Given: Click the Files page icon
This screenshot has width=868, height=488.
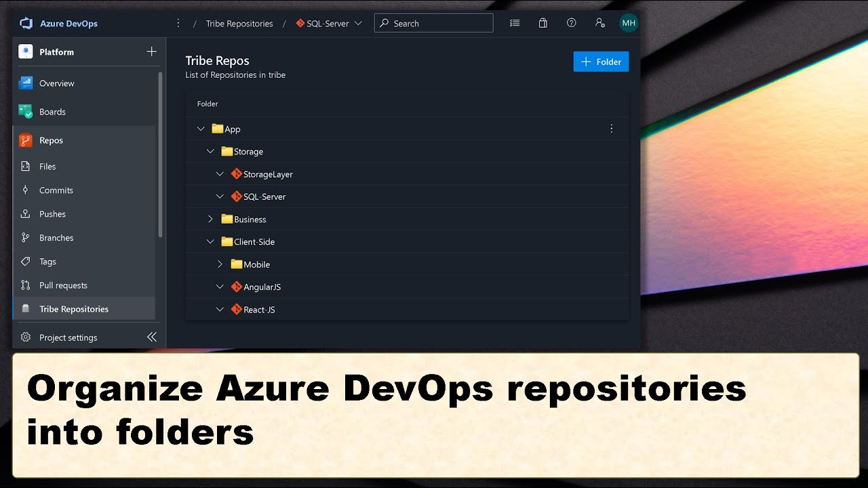Looking at the screenshot, I should point(26,166).
